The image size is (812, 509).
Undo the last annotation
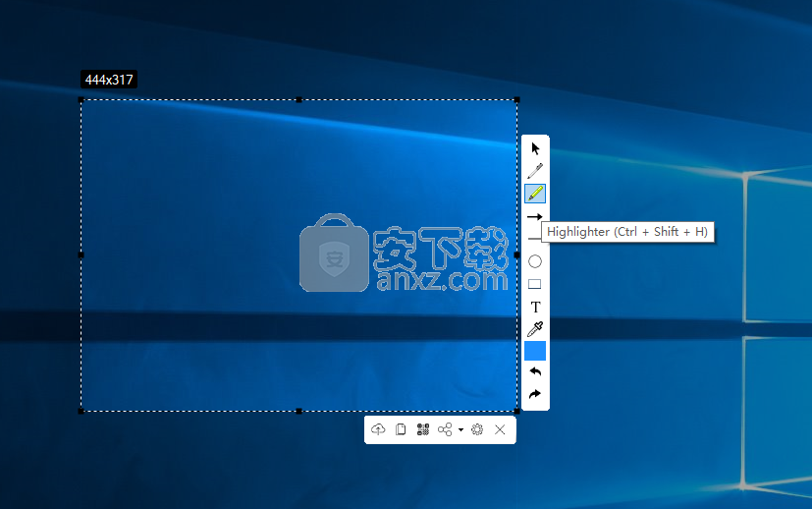(x=535, y=371)
